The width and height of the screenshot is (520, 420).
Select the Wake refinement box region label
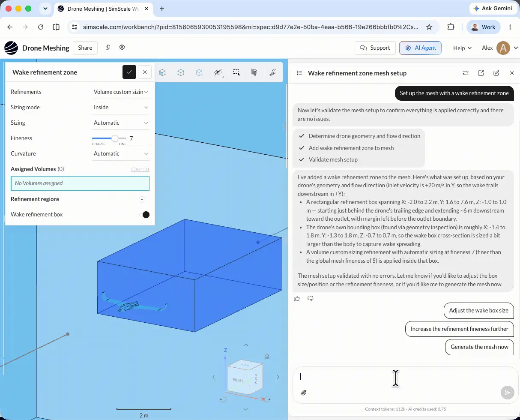pos(37,214)
